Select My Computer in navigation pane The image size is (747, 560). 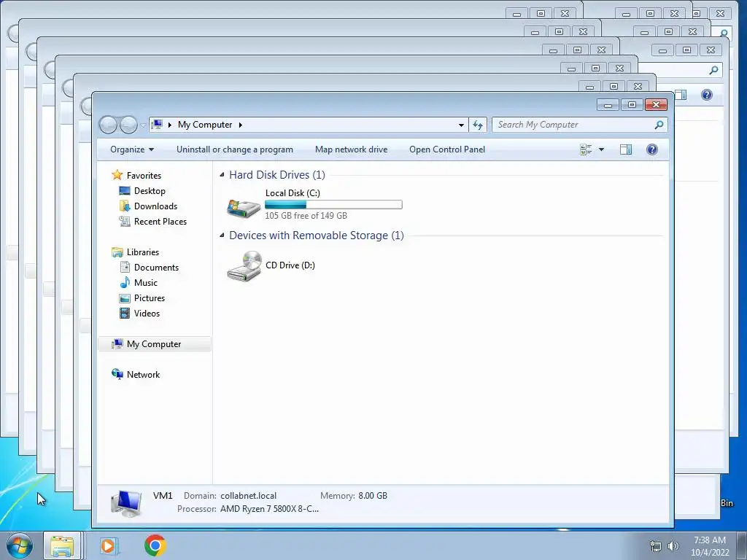tap(155, 344)
